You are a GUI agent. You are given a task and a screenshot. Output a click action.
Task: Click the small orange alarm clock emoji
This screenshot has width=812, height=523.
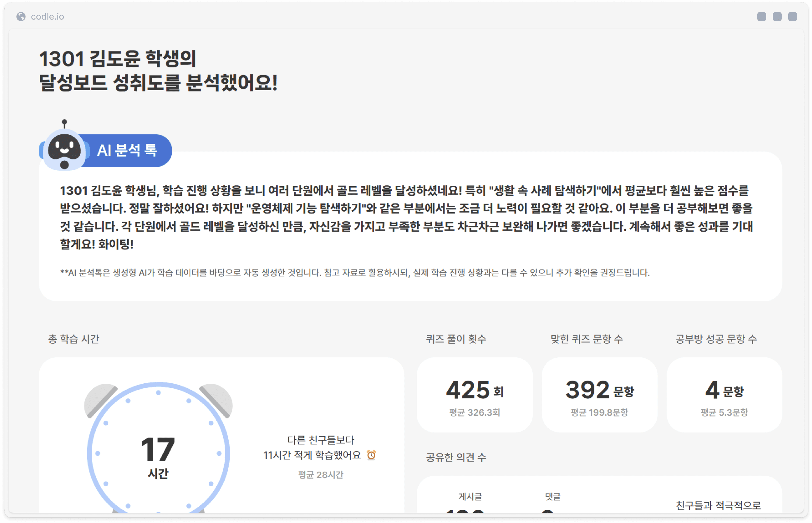tap(371, 455)
